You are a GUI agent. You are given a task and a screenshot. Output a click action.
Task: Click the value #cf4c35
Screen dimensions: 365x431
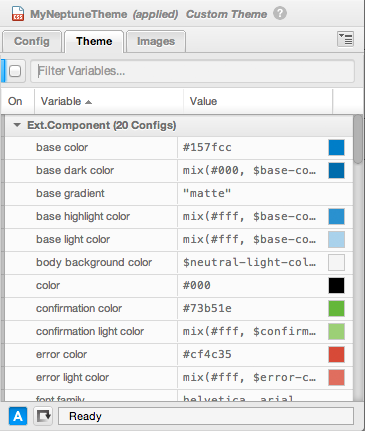coord(207,354)
